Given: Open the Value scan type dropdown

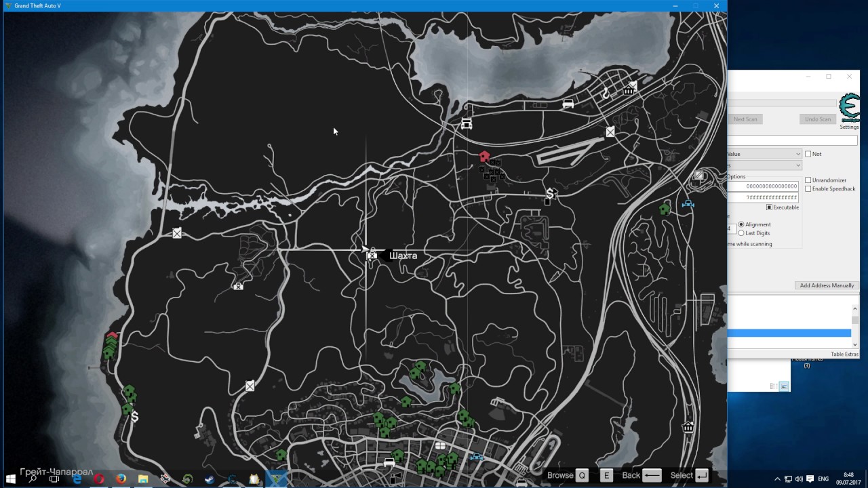Looking at the screenshot, I should (x=764, y=154).
